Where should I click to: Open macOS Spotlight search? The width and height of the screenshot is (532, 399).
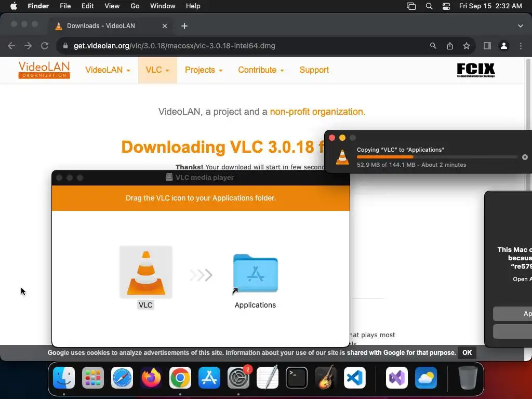click(429, 6)
